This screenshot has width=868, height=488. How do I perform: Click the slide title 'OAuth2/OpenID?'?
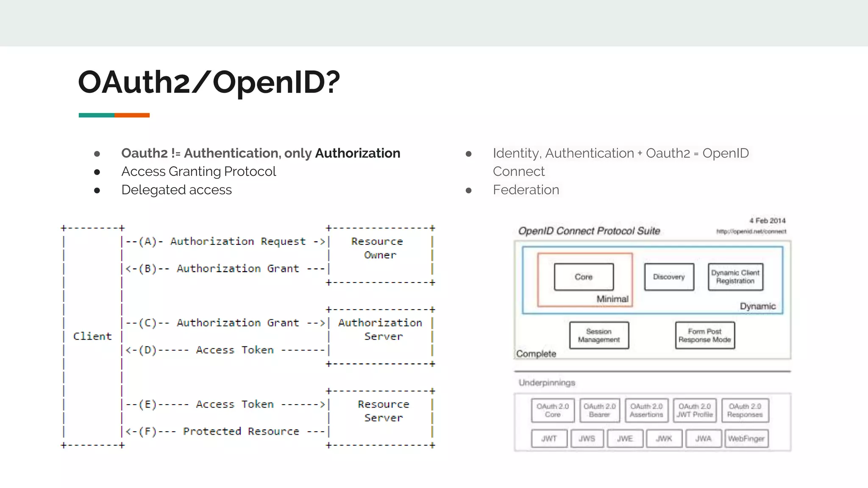(x=209, y=82)
